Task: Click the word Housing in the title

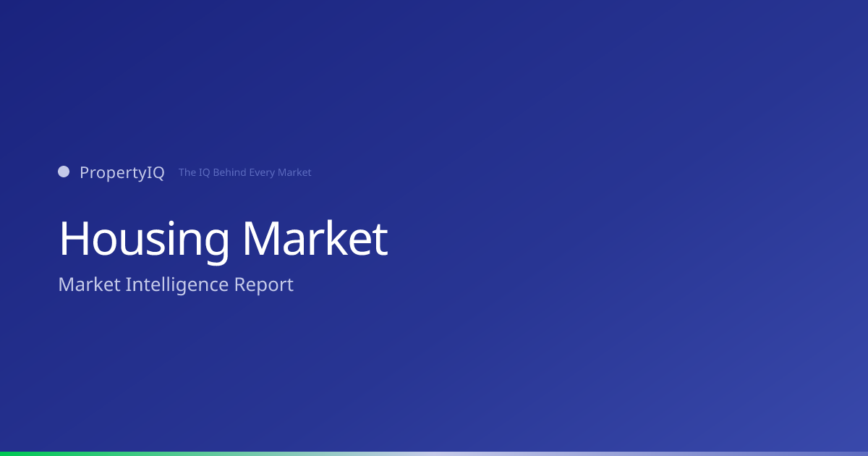Action: point(145,240)
